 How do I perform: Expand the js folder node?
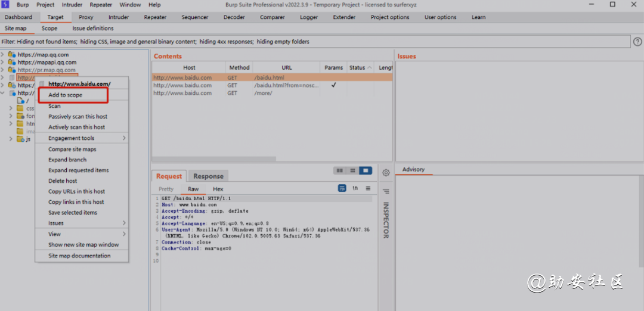pos(11,139)
